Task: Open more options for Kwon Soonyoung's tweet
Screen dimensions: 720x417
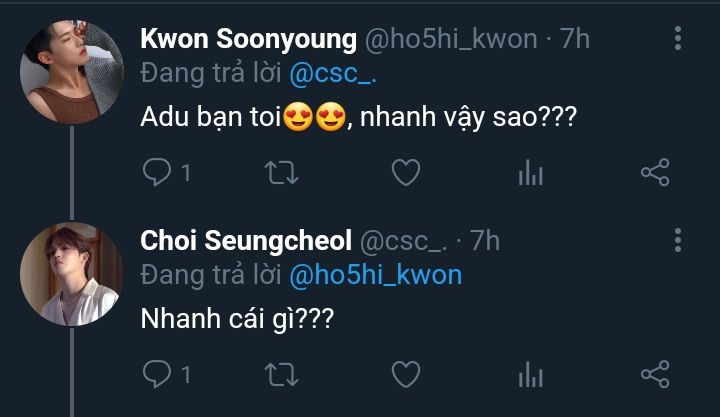Action: [678, 39]
